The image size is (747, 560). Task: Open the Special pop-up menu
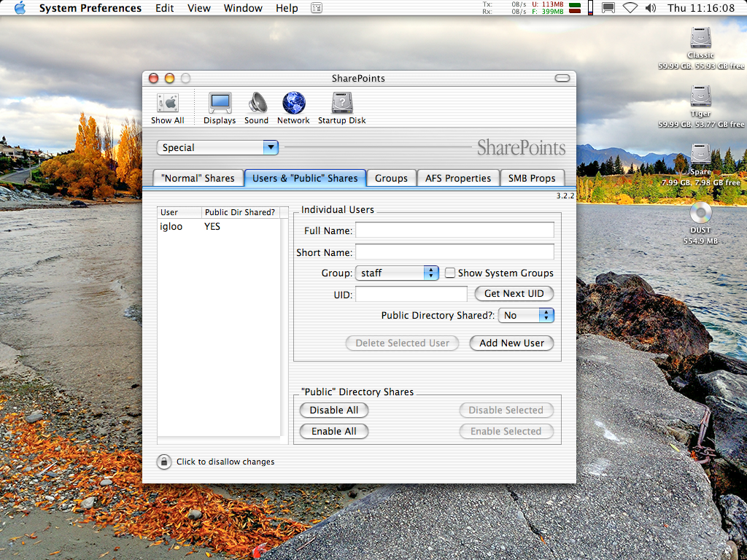[217, 147]
